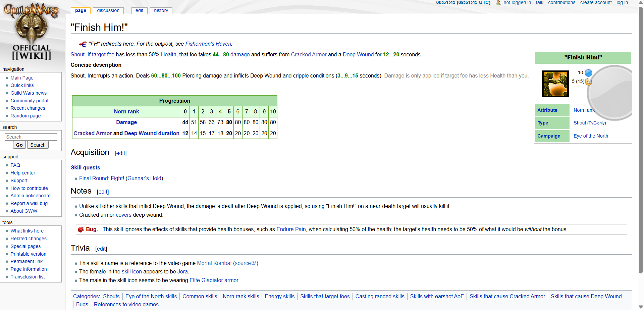Click create account link
The height and width of the screenshot is (310, 644).
596,3
